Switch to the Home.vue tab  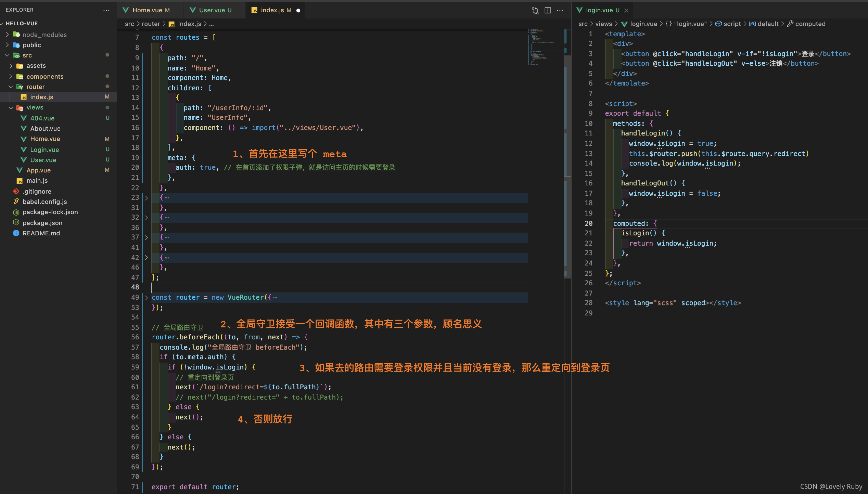coord(147,10)
